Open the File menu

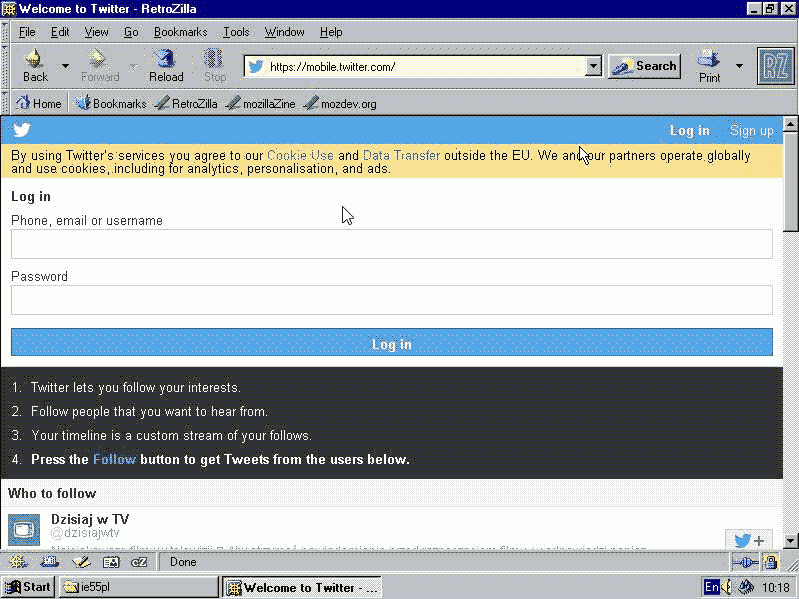pos(26,32)
